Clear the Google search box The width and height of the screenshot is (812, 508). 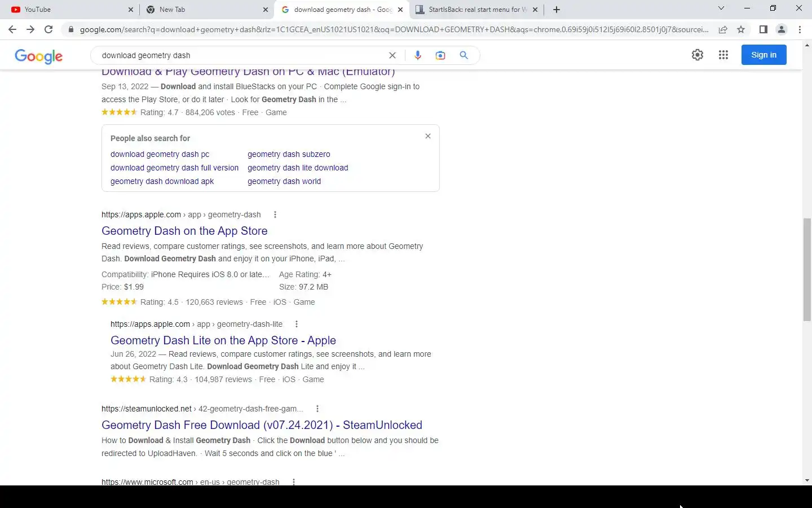tap(392, 55)
